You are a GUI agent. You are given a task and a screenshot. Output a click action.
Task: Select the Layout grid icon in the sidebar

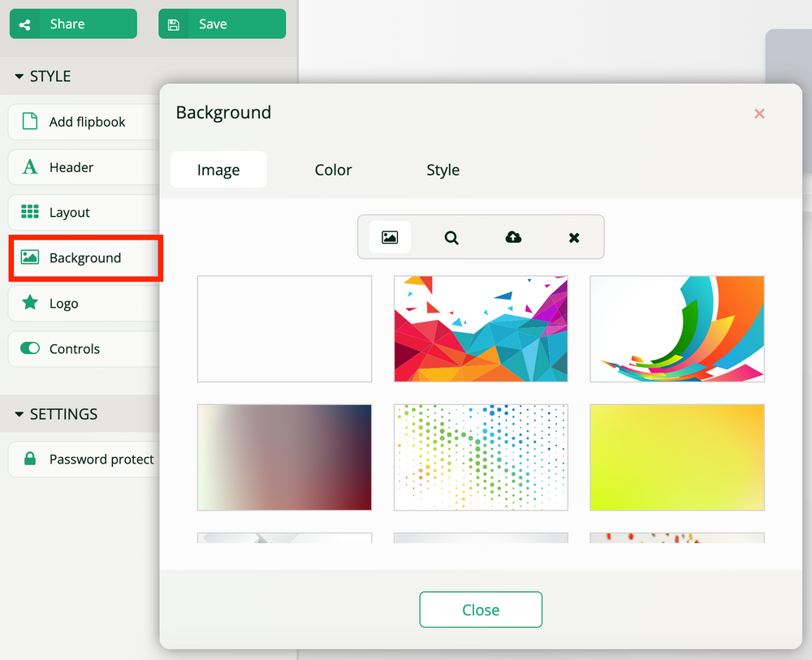(31, 212)
